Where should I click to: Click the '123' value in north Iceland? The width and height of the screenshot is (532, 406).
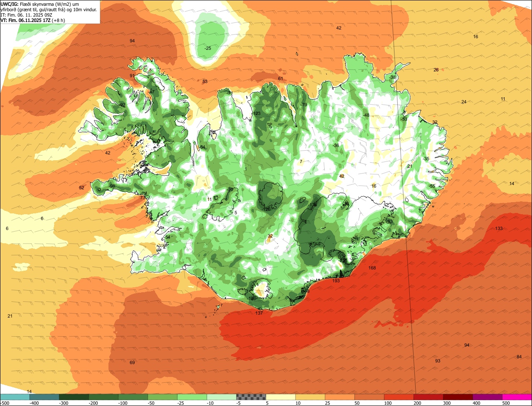(256, 114)
